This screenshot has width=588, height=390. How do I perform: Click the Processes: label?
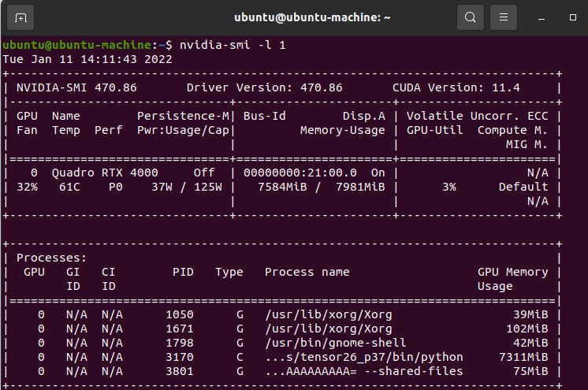(x=51, y=258)
